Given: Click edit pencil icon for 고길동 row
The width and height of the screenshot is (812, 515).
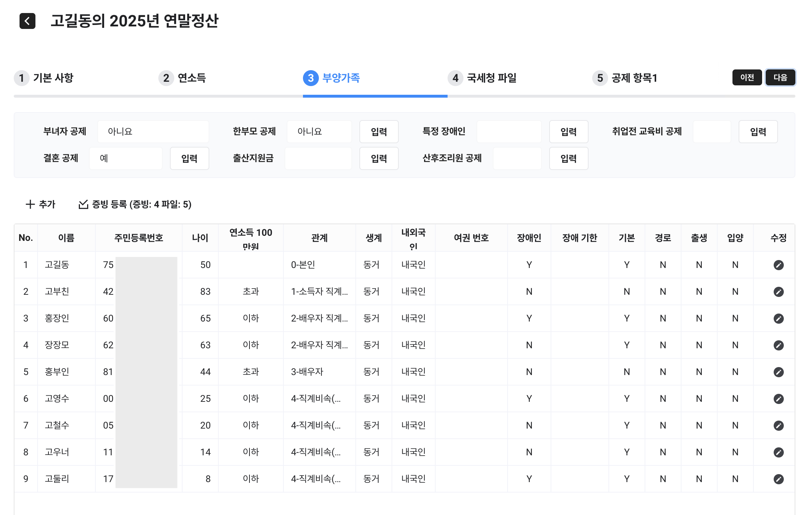Looking at the screenshot, I should 778,265.
